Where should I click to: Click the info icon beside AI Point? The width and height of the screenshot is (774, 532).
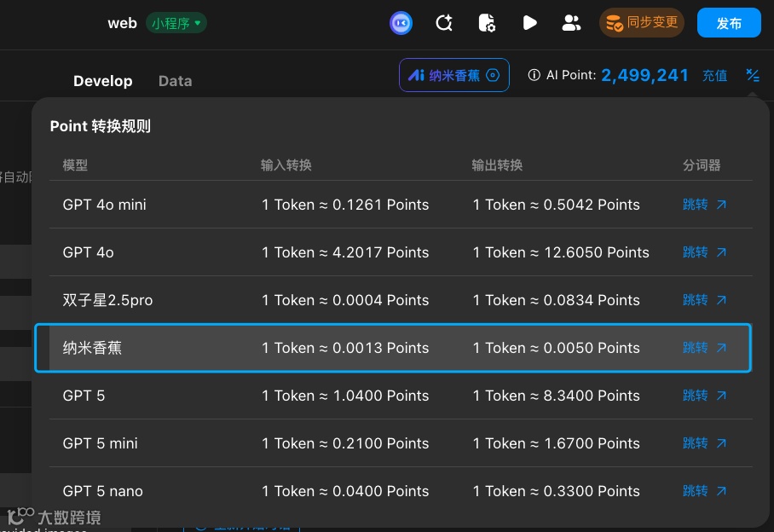pos(534,75)
